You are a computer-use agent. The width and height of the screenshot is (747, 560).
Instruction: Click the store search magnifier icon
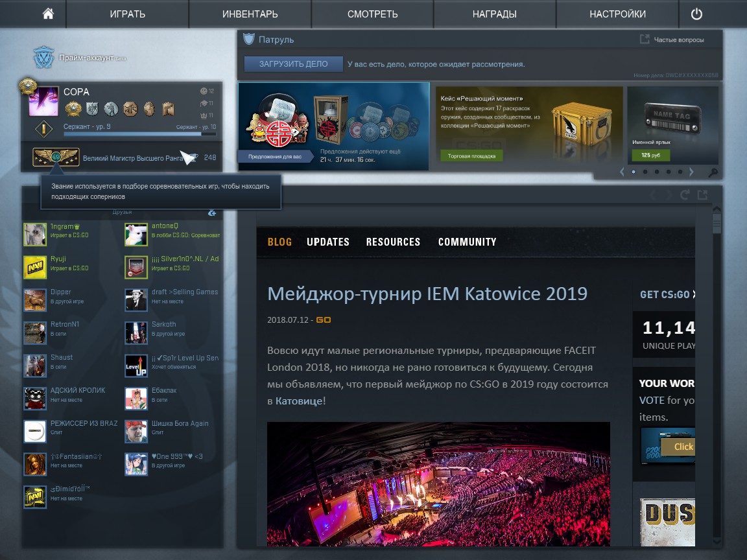coord(713,173)
